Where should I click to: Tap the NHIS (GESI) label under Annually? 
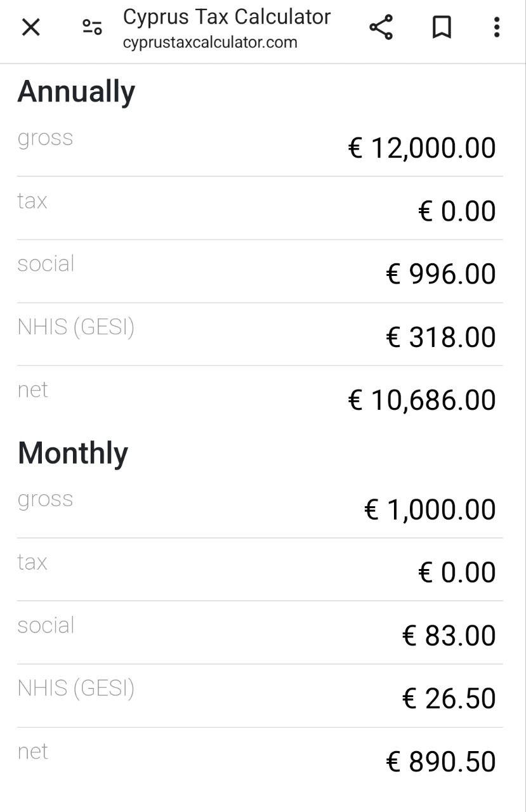[x=76, y=327]
